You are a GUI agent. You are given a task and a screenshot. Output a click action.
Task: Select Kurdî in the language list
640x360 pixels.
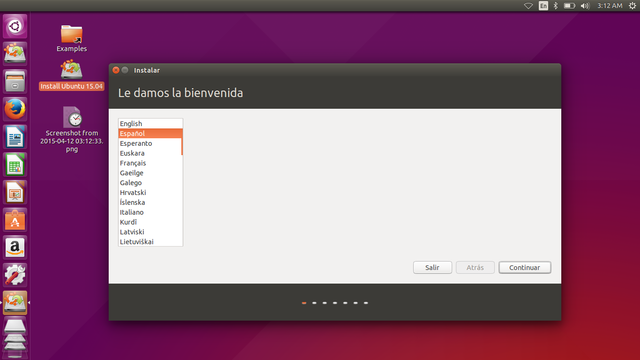(150, 222)
